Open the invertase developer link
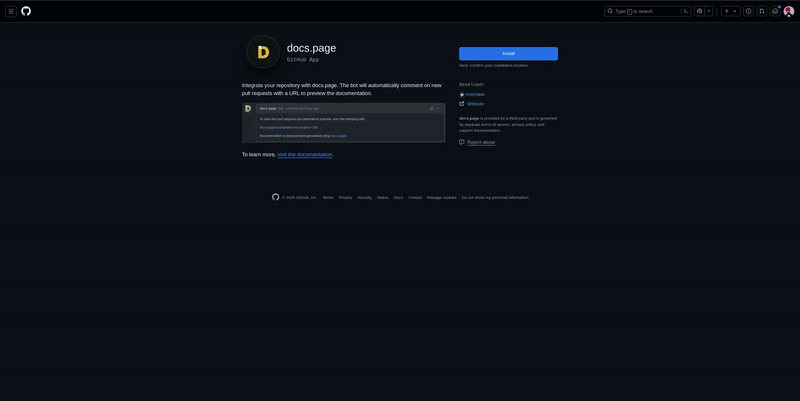 pos(475,94)
